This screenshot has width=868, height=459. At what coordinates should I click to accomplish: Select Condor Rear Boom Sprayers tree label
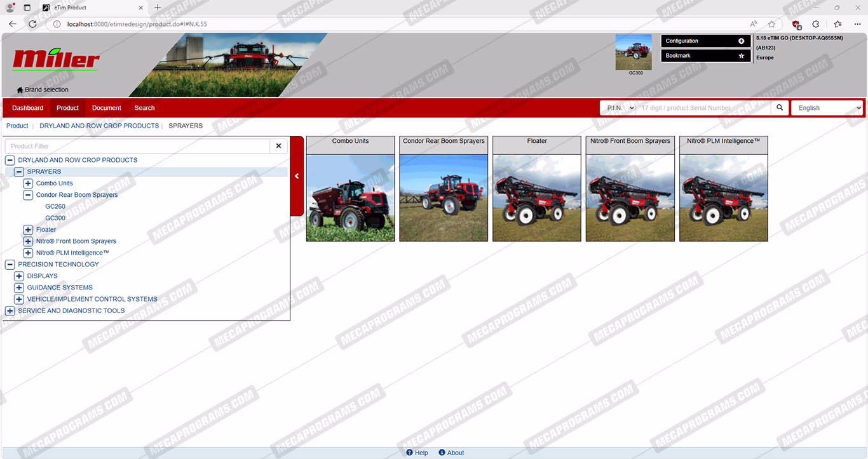(77, 195)
